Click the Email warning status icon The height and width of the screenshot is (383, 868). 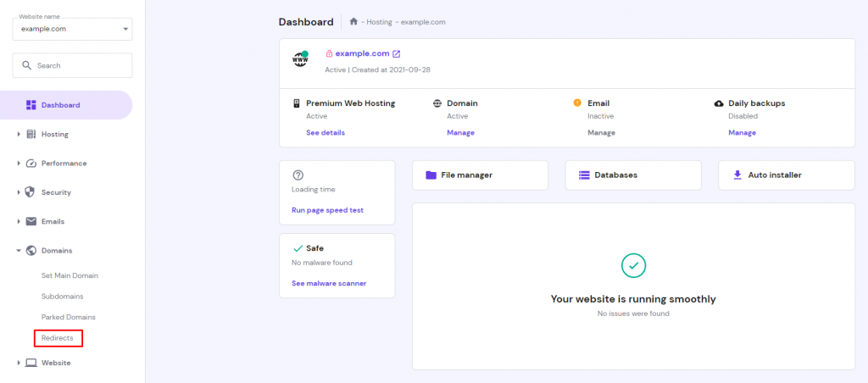[578, 103]
